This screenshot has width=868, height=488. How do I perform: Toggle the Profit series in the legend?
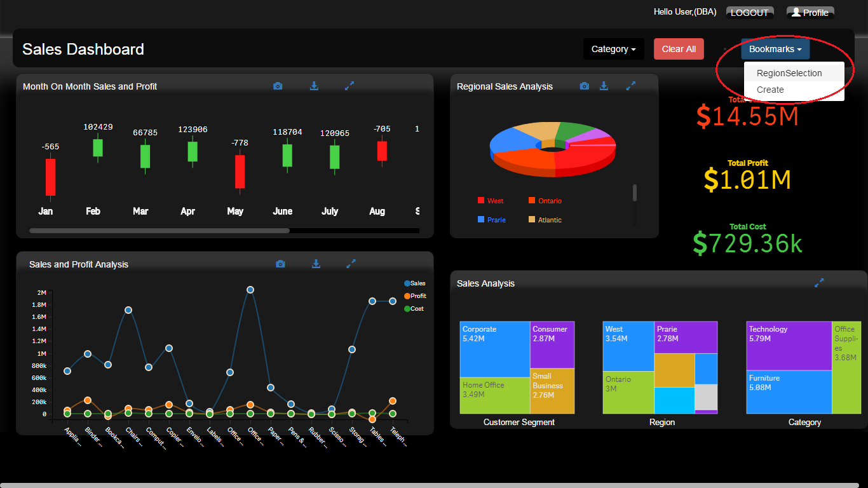(414, 296)
